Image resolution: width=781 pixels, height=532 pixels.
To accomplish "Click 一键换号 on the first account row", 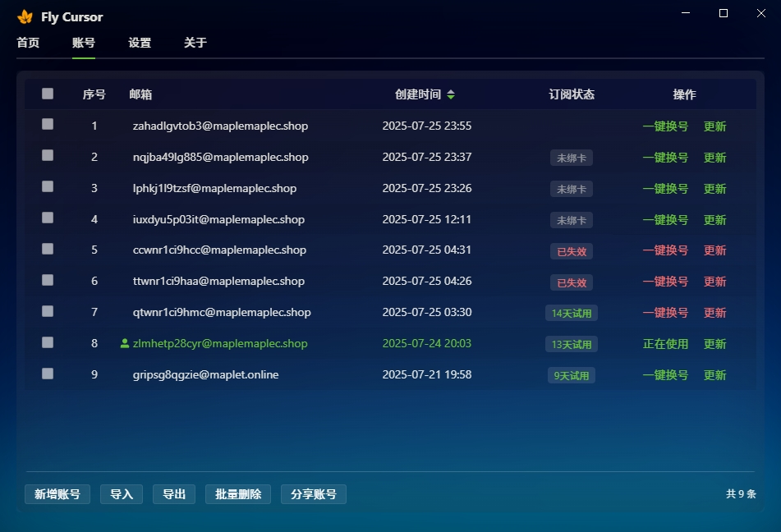I will pyautogui.click(x=665, y=126).
